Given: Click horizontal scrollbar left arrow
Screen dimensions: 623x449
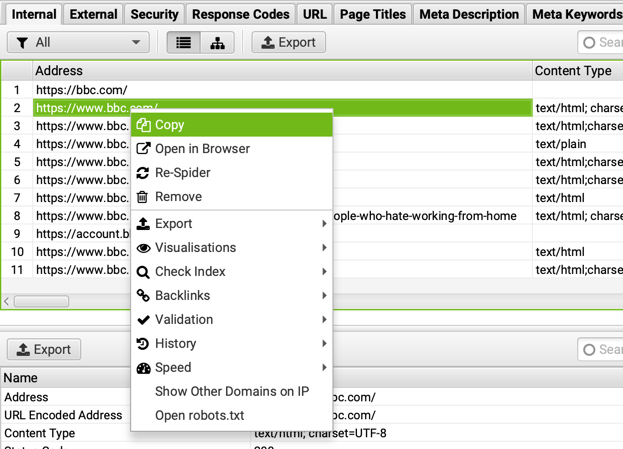Looking at the screenshot, I should point(6,301).
